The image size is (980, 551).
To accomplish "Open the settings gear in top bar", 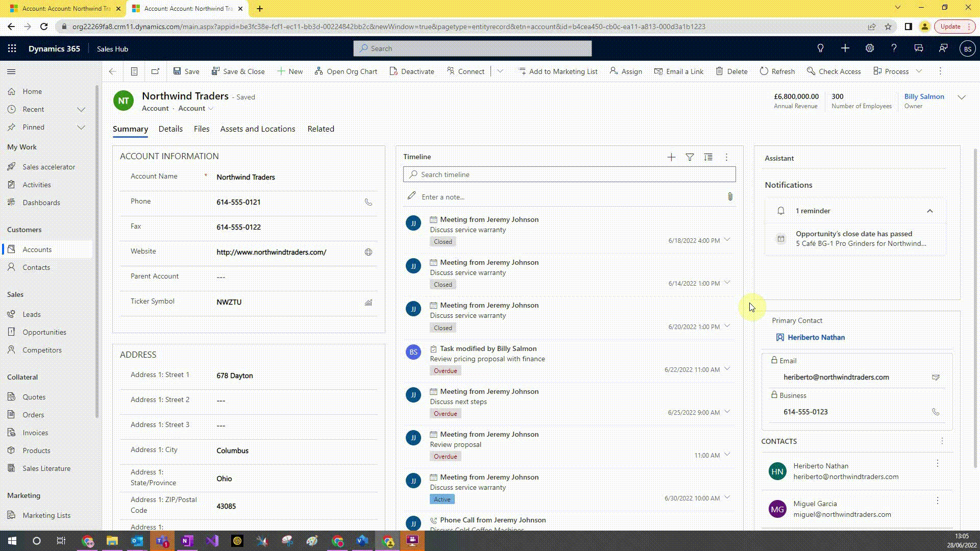I will (869, 48).
